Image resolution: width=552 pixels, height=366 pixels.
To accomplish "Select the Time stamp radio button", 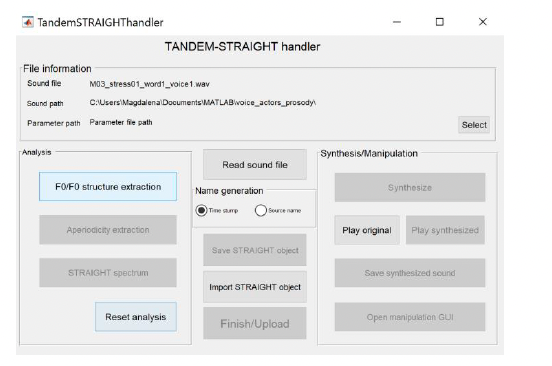I will point(201,210).
